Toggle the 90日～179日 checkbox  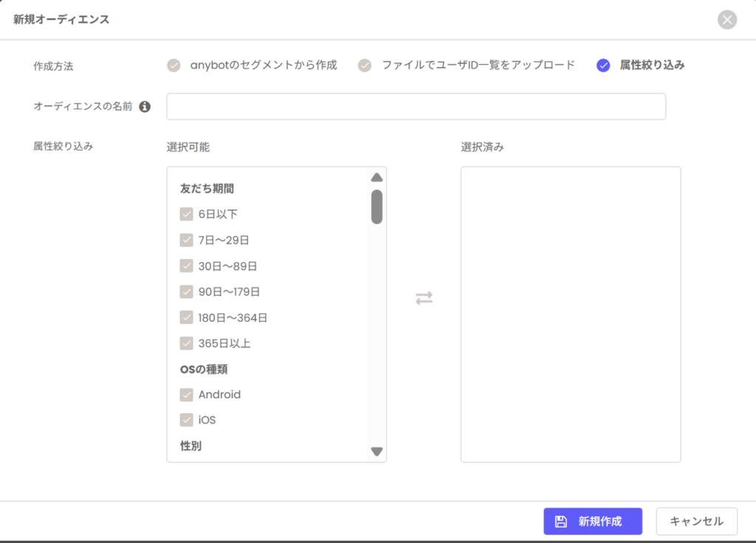click(187, 291)
